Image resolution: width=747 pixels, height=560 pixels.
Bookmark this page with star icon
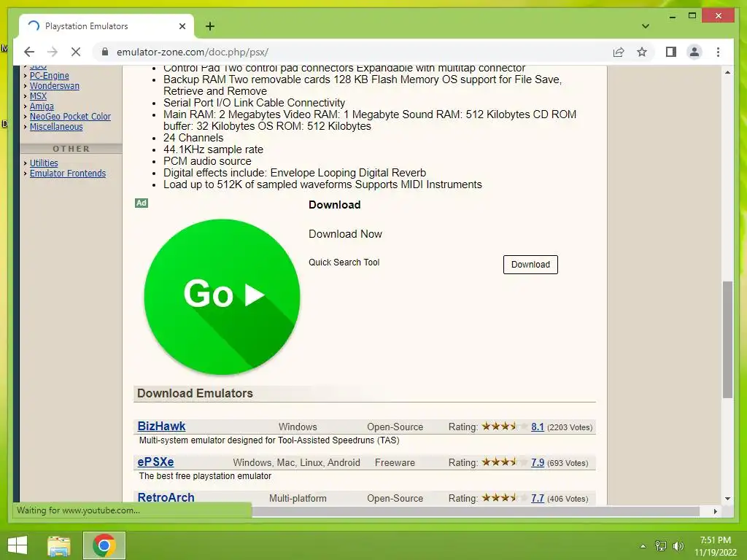(642, 52)
